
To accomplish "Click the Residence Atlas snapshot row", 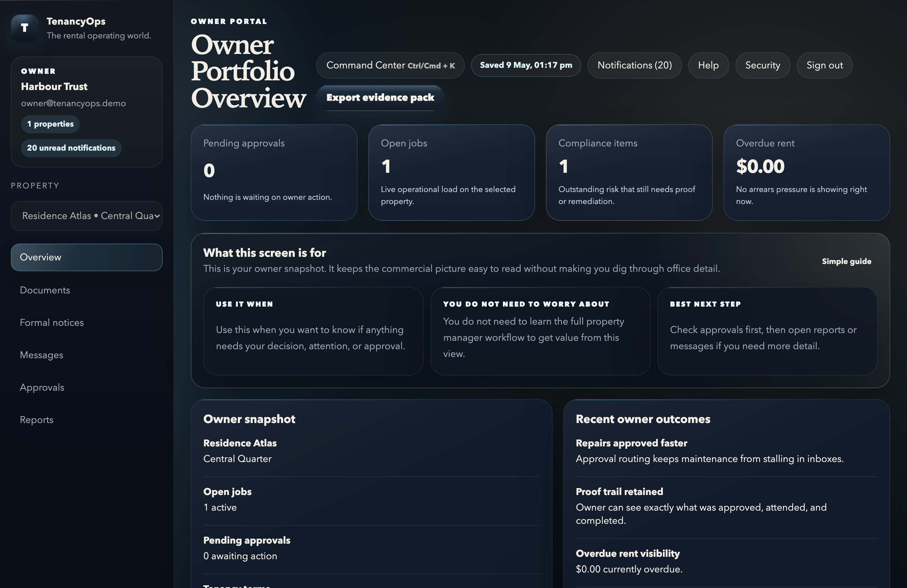I will tap(372, 451).
